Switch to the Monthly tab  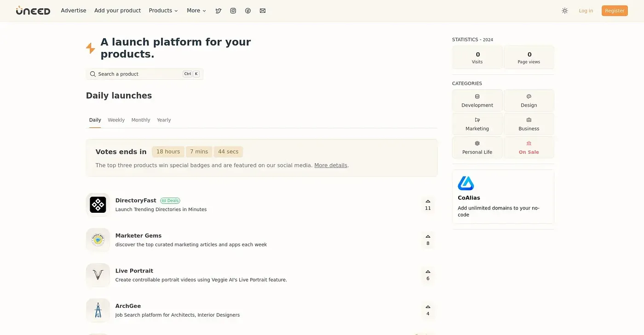pyautogui.click(x=141, y=120)
